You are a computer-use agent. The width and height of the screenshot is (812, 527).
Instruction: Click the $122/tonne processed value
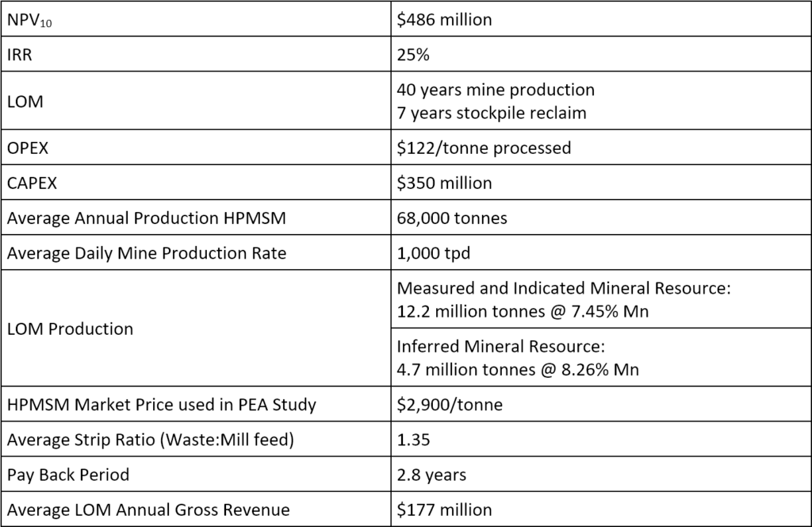[x=484, y=148]
